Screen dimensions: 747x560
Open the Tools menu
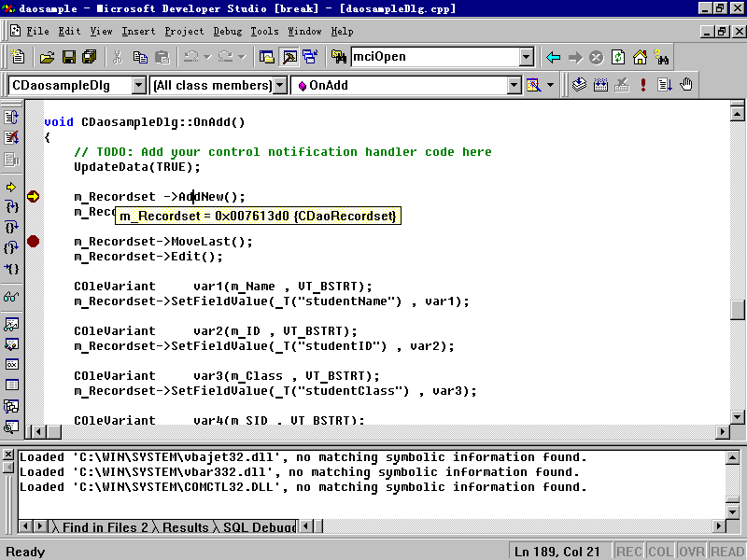tap(264, 32)
